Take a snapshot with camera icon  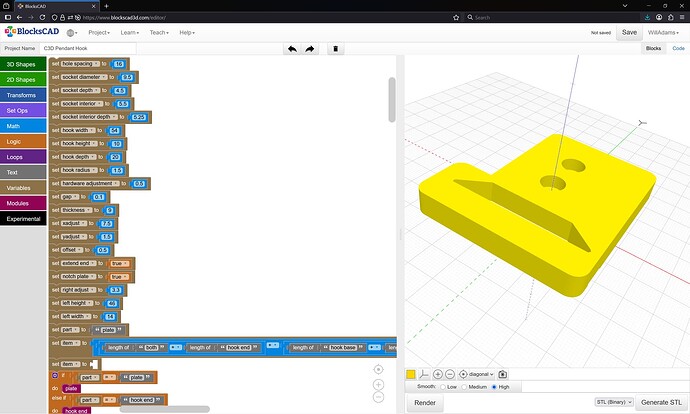[x=503, y=373]
